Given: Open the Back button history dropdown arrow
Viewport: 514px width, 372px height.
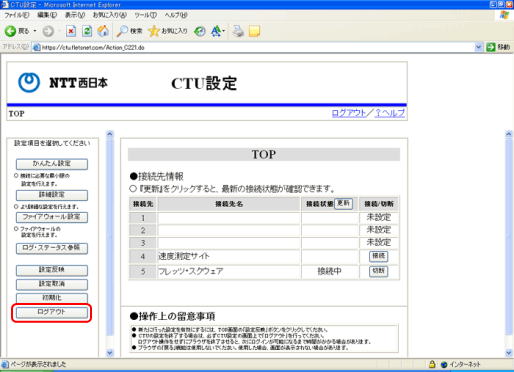Looking at the screenshot, I should pos(35,31).
